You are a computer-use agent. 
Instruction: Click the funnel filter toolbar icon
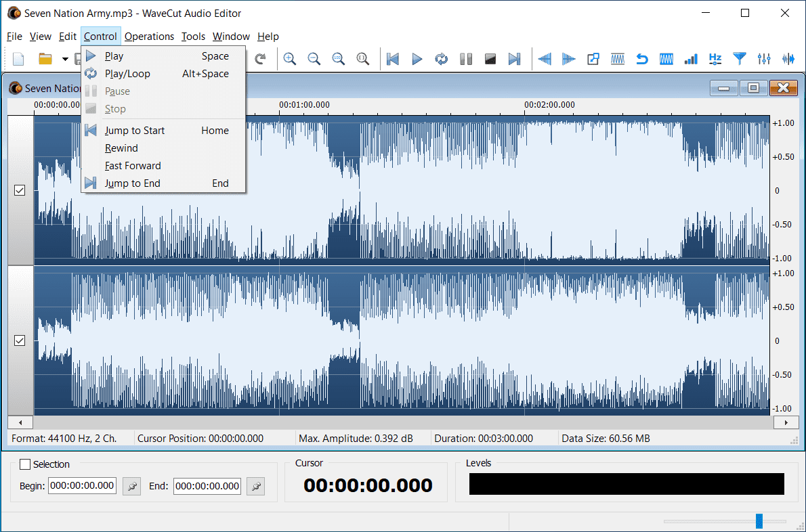[740, 59]
